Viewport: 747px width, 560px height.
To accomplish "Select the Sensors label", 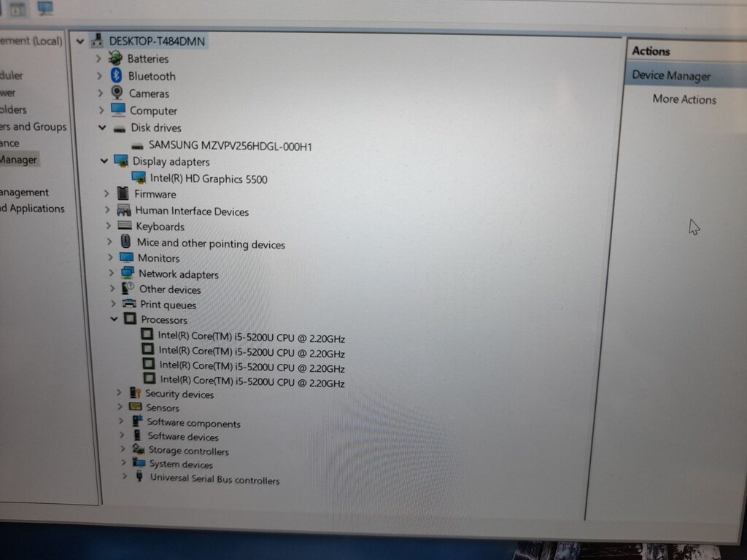I will tap(163, 408).
